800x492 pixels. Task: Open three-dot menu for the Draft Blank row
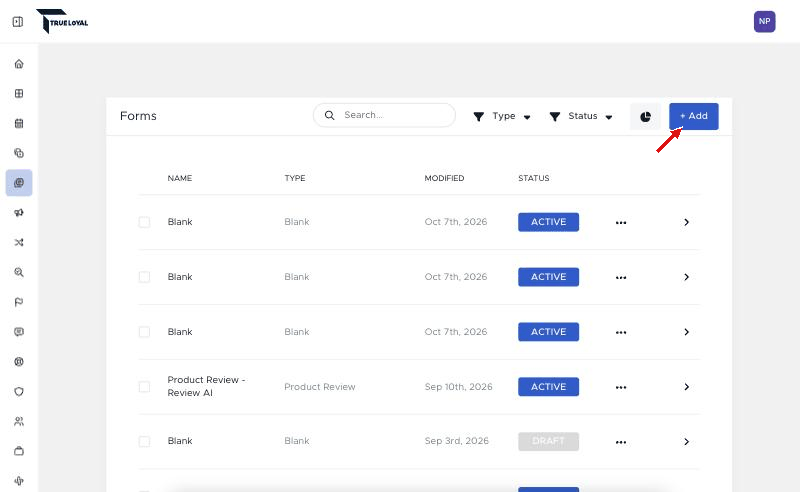621,442
